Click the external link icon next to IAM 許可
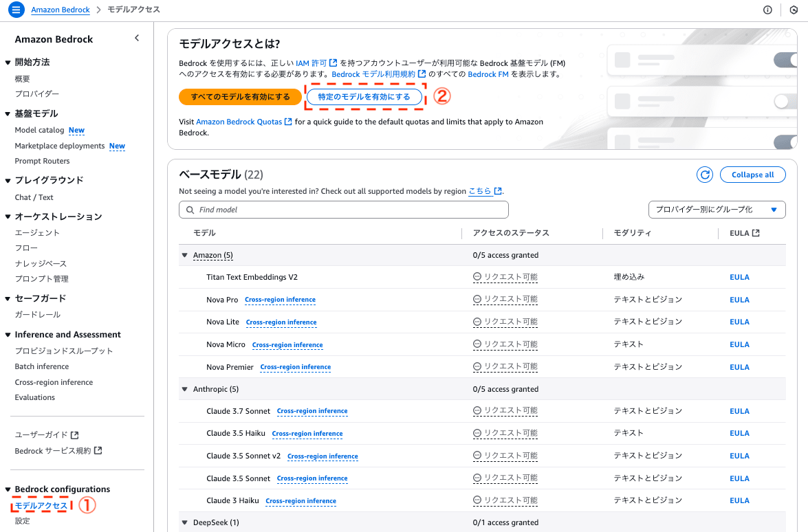This screenshot has width=808, height=532. coord(334,63)
